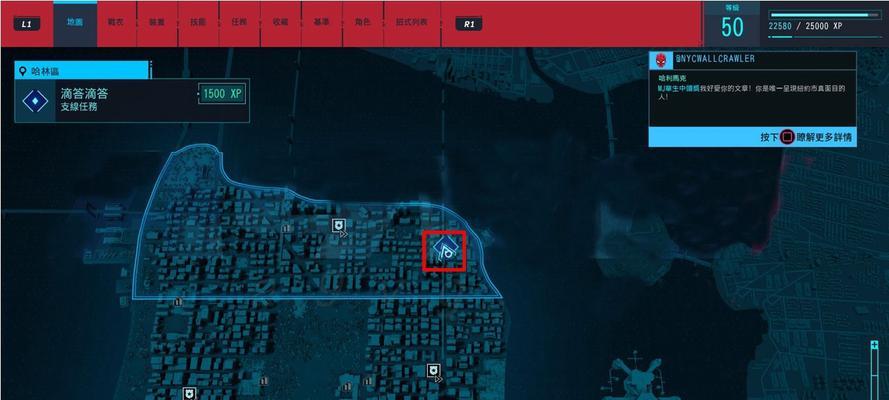Click the R1 next-tab button

469,24
